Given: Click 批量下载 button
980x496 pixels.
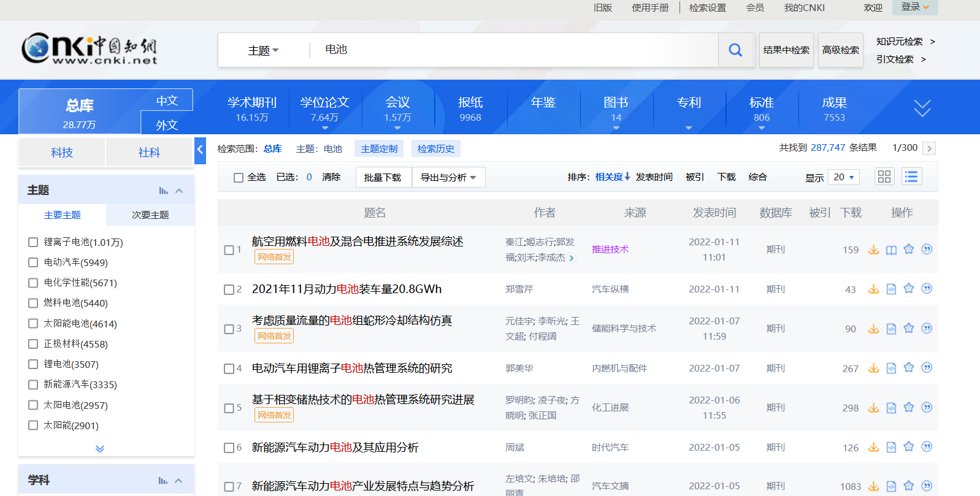Looking at the screenshot, I should click(x=383, y=177).
